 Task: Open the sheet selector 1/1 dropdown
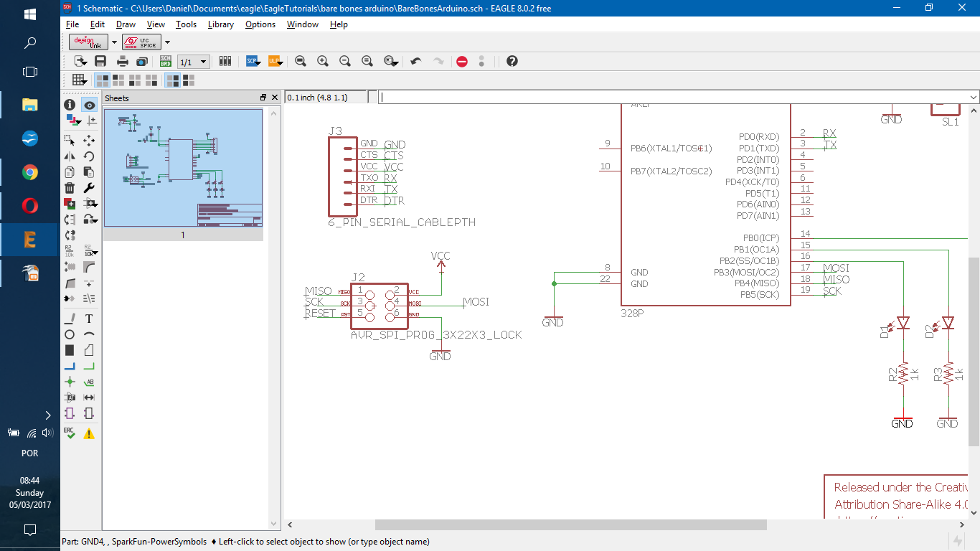click(194, 62)
